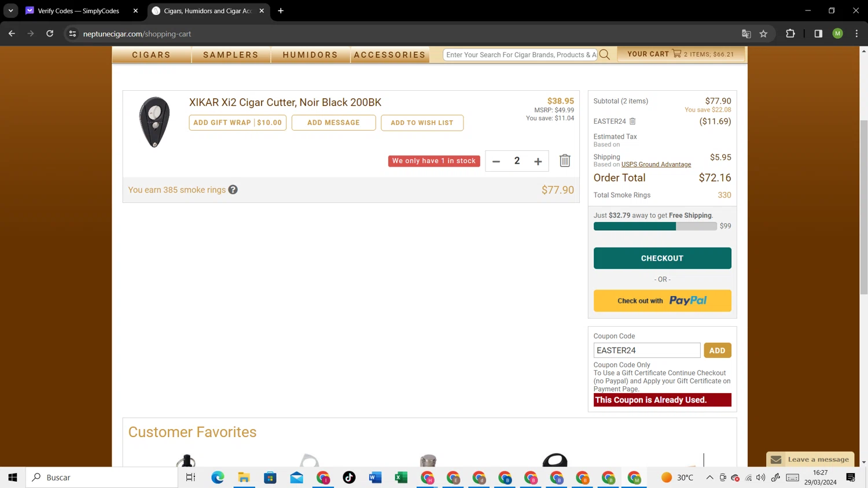Click the free shipping progress bar
868x488 pixels.
click(x=655, y=226)
